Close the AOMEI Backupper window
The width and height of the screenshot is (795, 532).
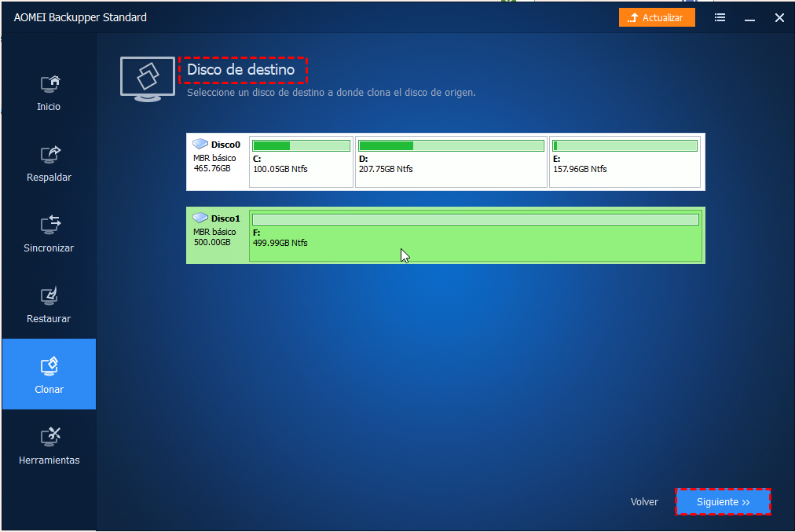[x=779, y=18]
